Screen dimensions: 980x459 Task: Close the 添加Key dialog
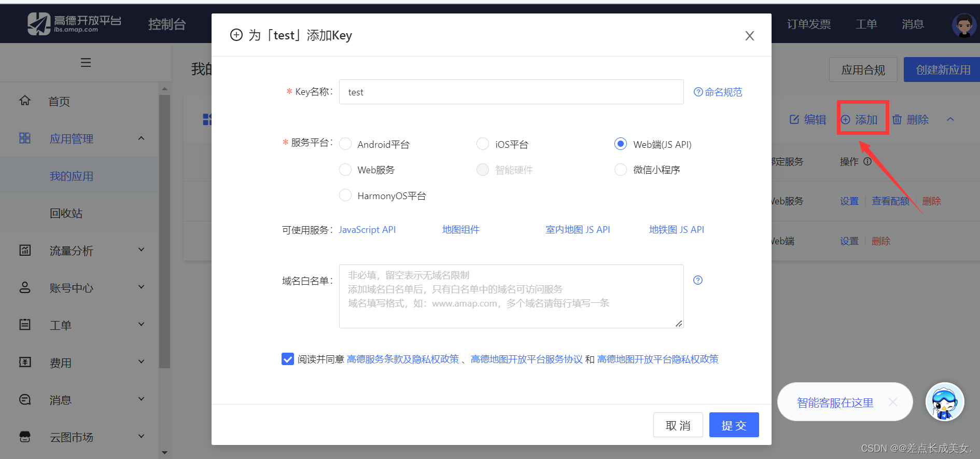(x=749, y=36)
